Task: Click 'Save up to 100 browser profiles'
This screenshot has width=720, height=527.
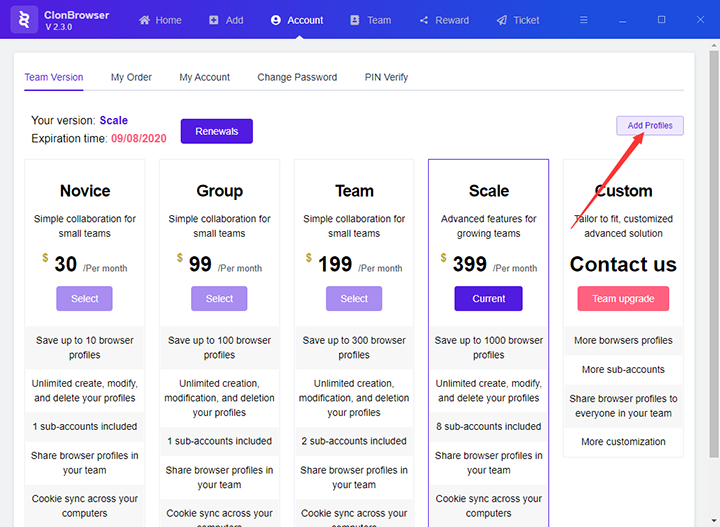Action: pyautogui.click(x=219, y=348)
